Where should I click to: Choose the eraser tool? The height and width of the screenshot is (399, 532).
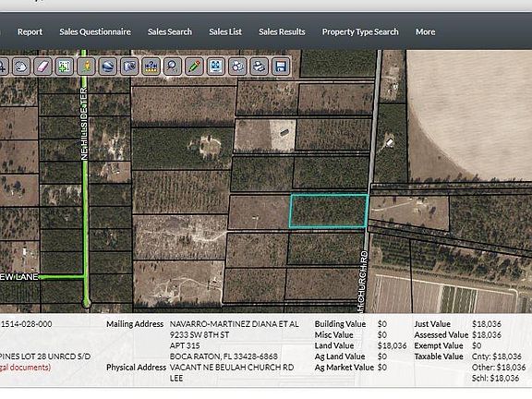[43, 66]
